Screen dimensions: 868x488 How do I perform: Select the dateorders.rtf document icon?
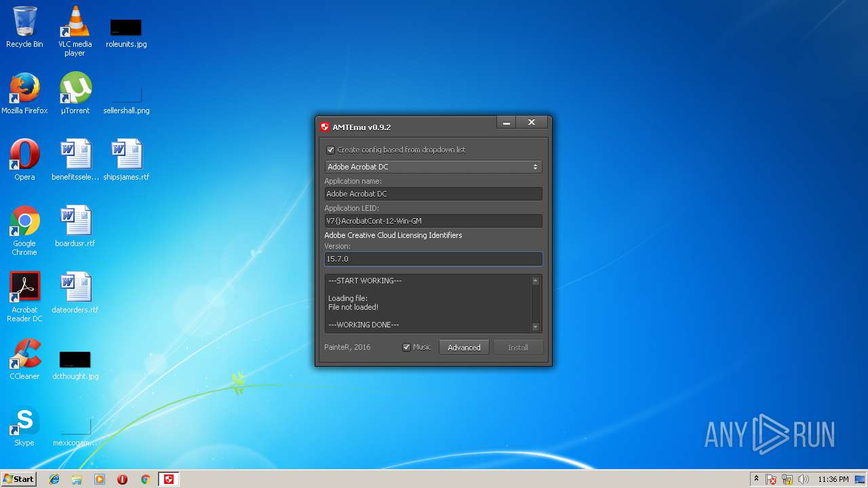75,293
